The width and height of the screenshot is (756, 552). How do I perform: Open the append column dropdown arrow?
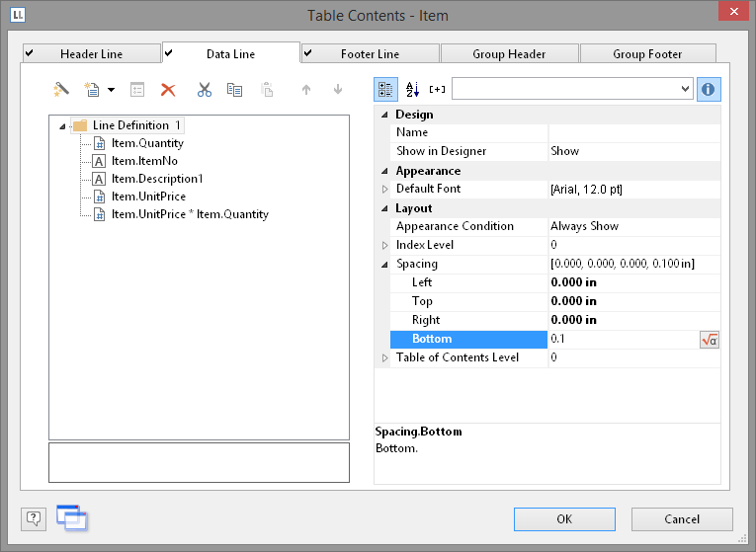111,90
